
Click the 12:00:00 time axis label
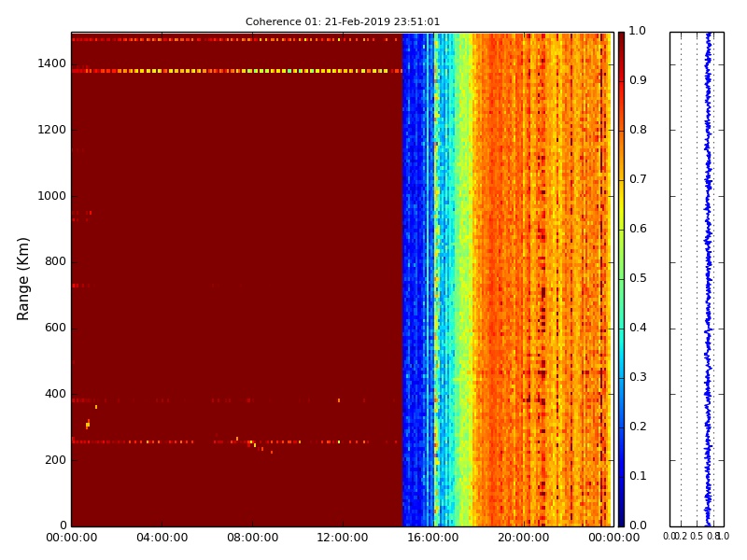pyautogui.click(x=343, y=539)
